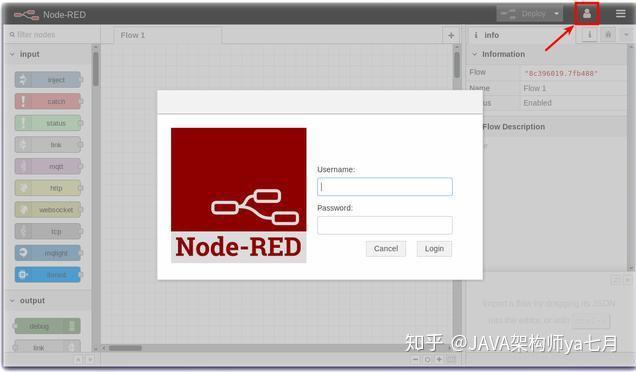Open the user login icon in header
The height and width of the screenshot is (372, 636).
[x=587, y=14]
